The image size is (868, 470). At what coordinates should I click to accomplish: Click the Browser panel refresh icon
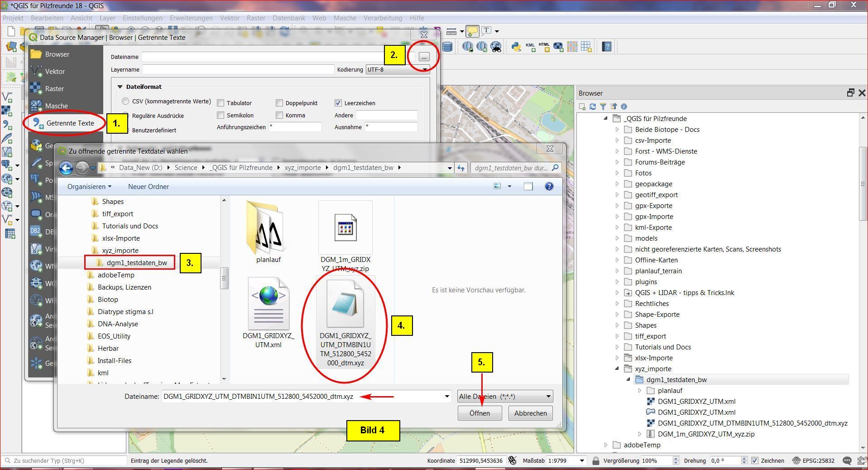(593, 107)
